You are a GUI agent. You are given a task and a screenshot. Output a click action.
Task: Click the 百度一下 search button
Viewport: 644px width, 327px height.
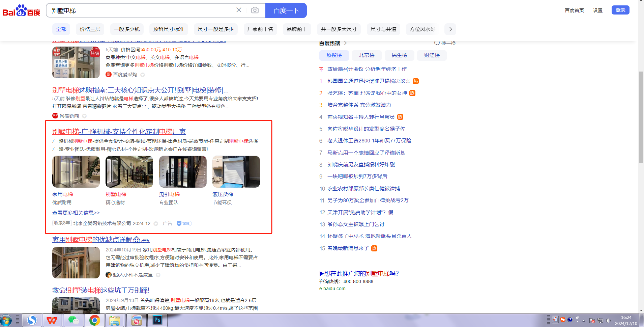(286, 10)
